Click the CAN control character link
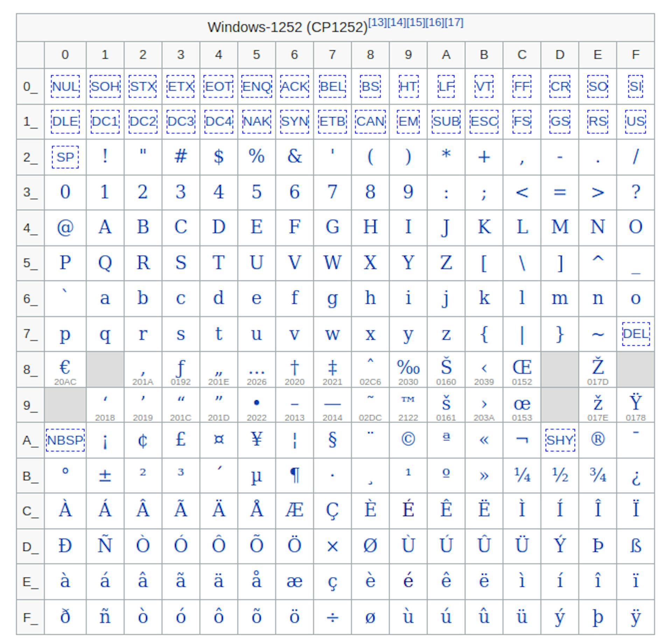 point(370,121)
